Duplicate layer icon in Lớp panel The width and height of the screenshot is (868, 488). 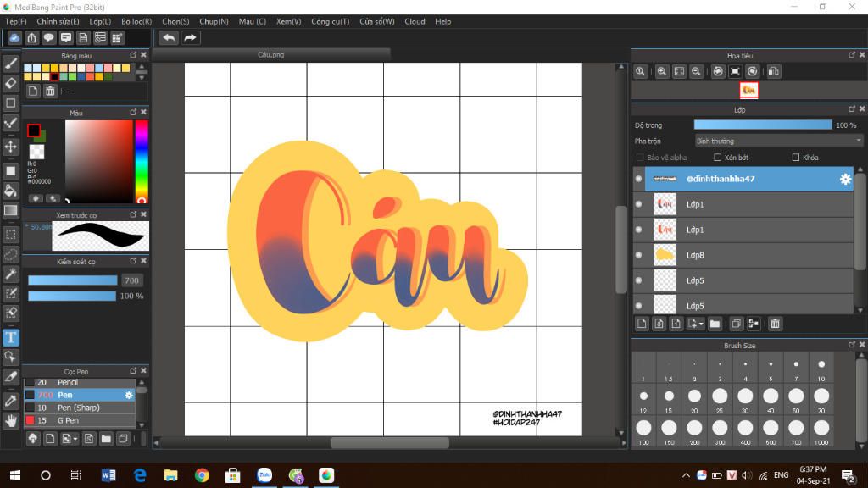(x=737, y=324)
